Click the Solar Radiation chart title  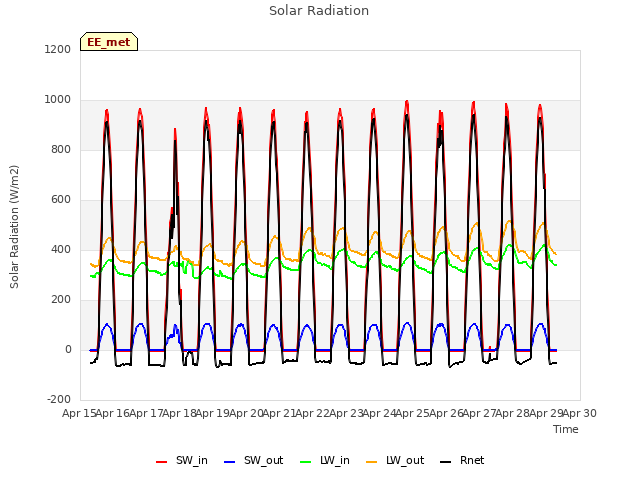(x=319, y=11)
